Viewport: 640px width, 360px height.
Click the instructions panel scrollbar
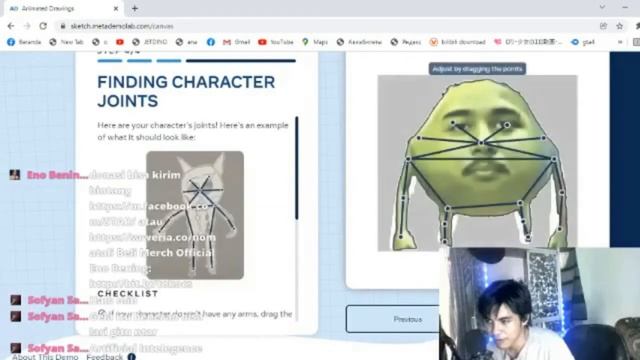click(x=297, y=168)
